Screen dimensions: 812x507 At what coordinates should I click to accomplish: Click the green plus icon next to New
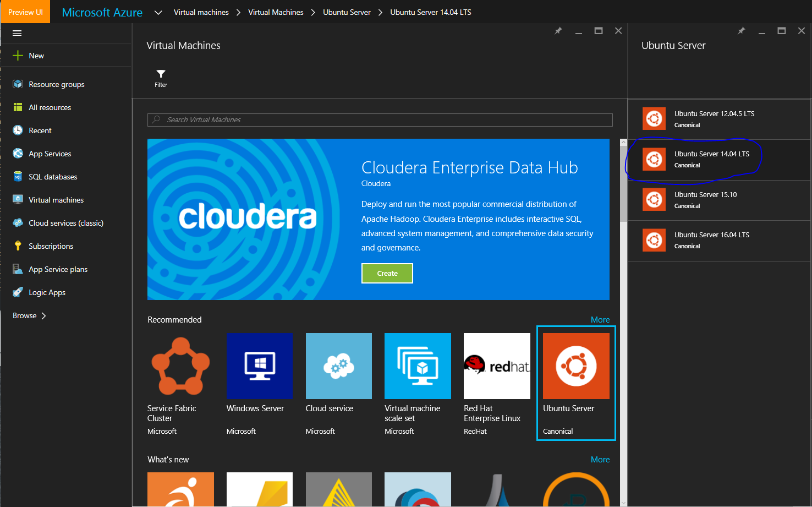(18, 56)
